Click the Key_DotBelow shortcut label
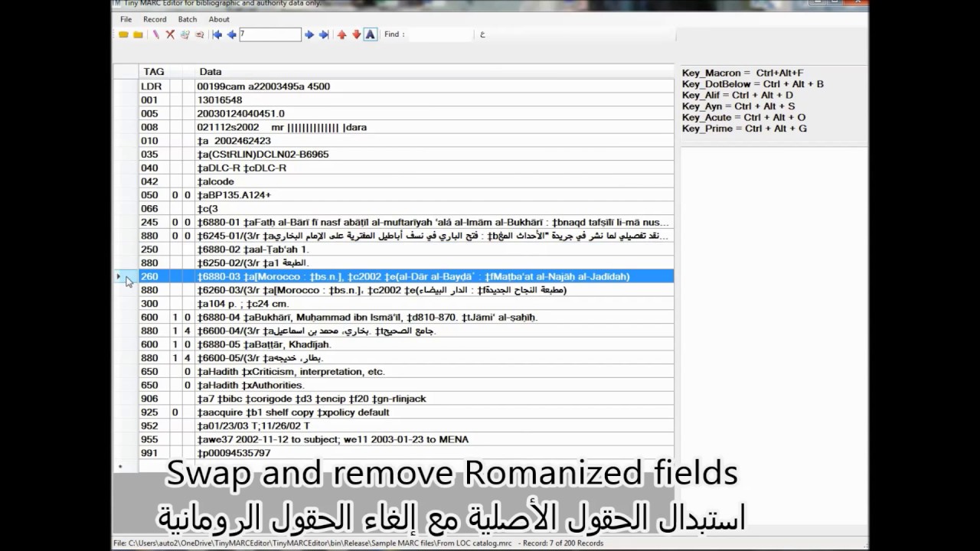Viewport: 980px width, 551px height. pos(753,84)
